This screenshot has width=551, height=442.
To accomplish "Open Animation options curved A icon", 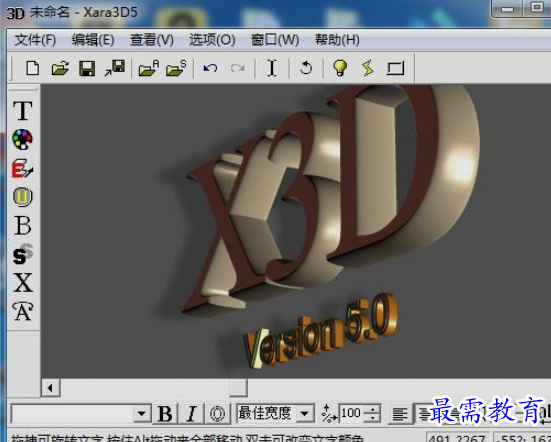I will click(23, 311).
